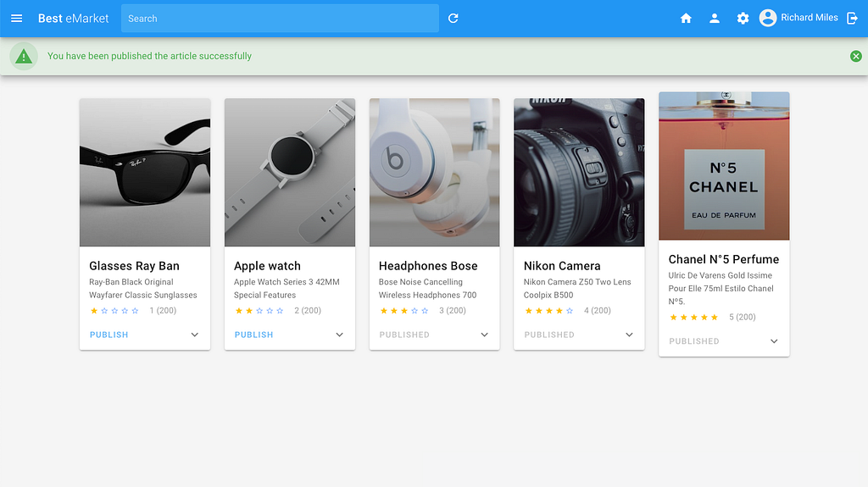868x487 pixels.
Task: Open the Chanel N°5 perfume image
Action: (x=724, y=166)
